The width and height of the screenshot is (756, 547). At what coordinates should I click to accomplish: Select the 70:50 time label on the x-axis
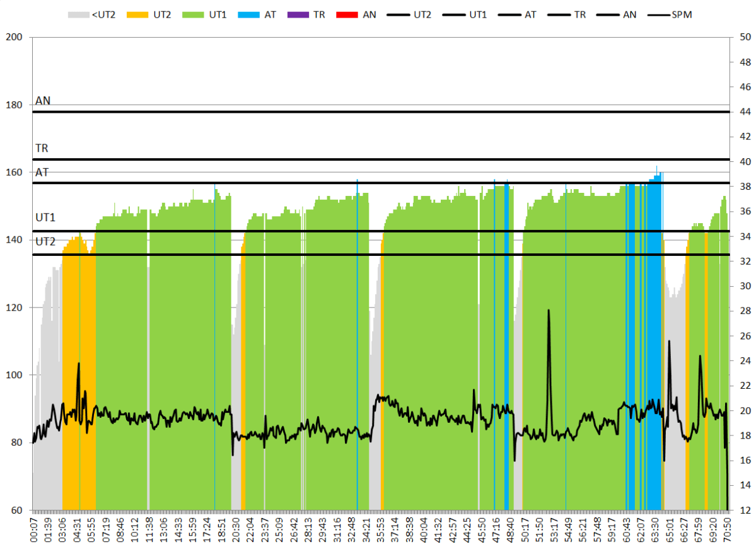(x=728, y=529)
